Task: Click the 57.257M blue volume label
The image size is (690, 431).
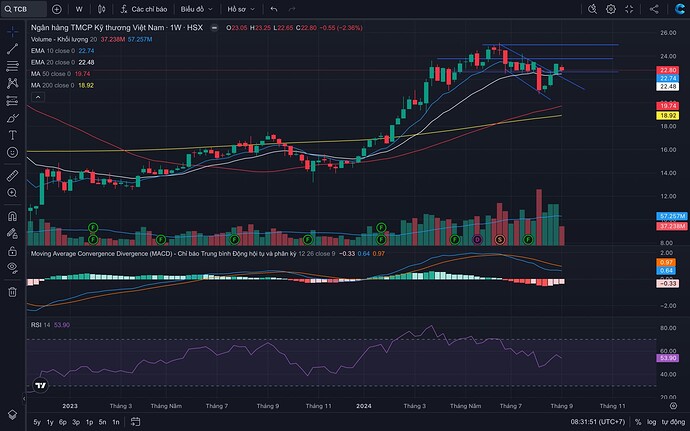Action: point(672,216)
